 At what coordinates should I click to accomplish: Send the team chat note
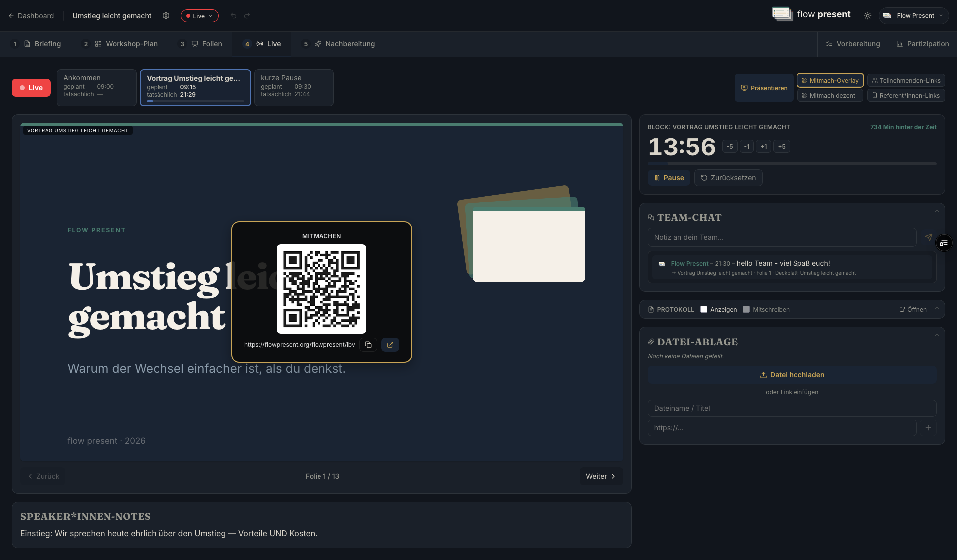coord(928,237)
